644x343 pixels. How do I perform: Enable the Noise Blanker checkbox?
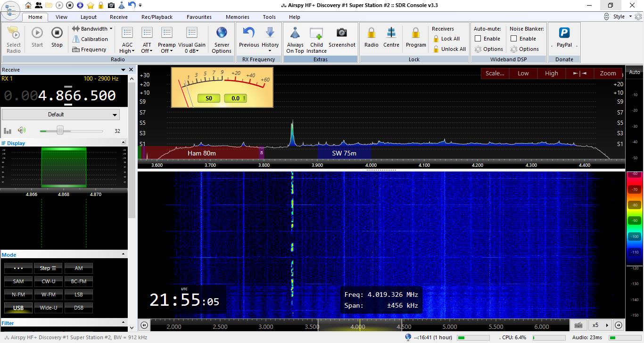pos(514,39)
